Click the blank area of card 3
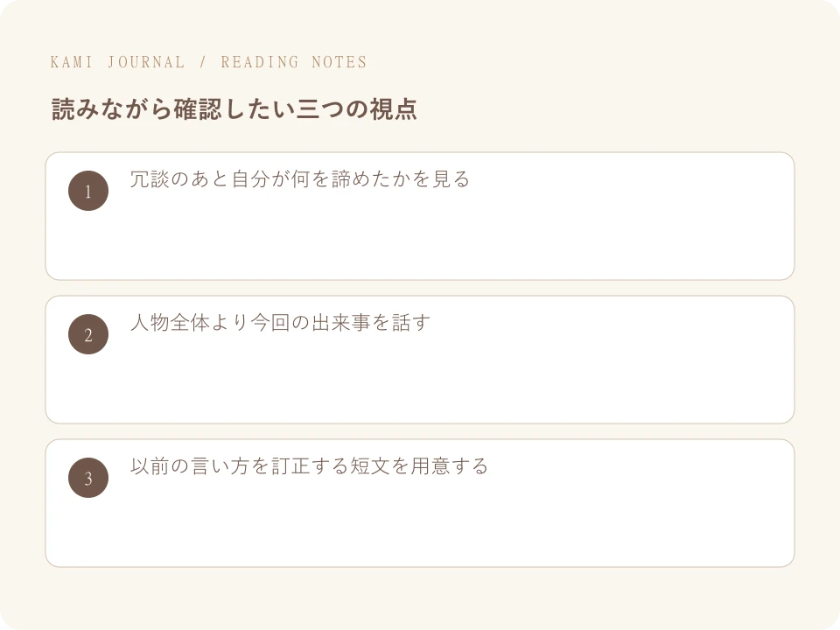Viewport: 840px width, 630px height. coord(420,526)
